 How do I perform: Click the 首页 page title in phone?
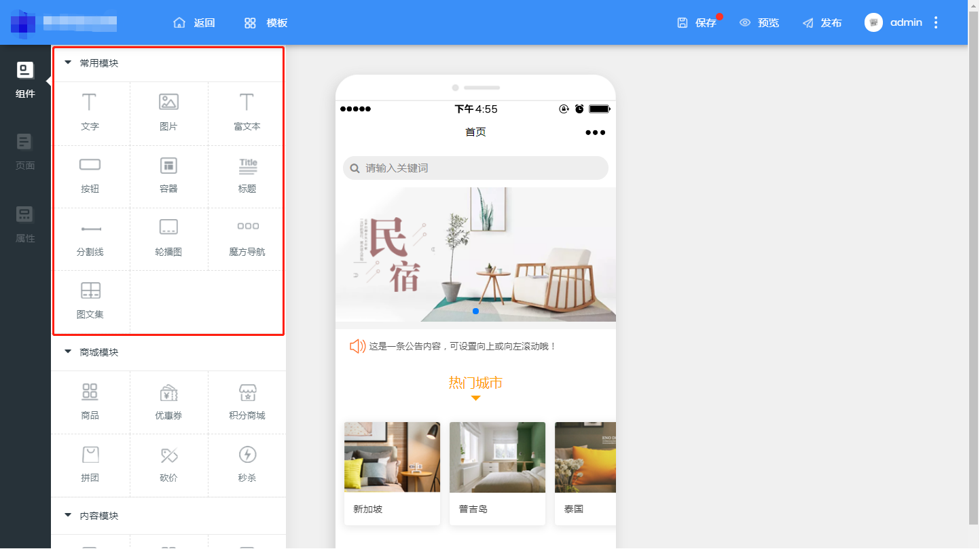coord(475,132)
